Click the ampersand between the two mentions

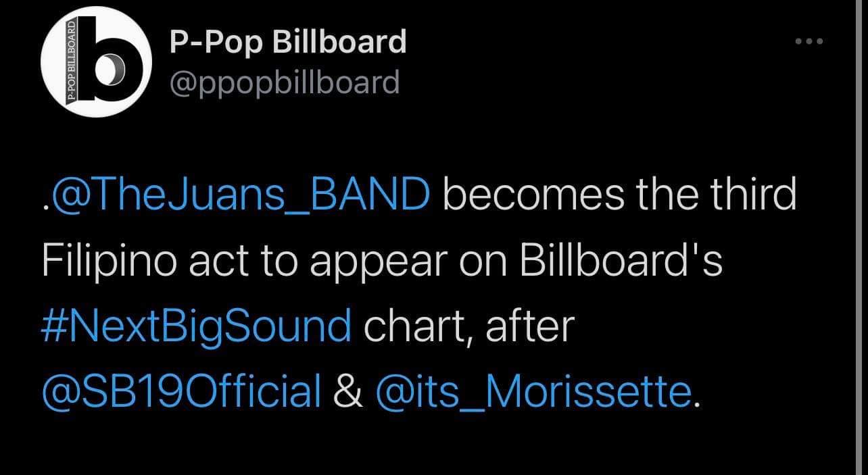(x=347, y=392)
